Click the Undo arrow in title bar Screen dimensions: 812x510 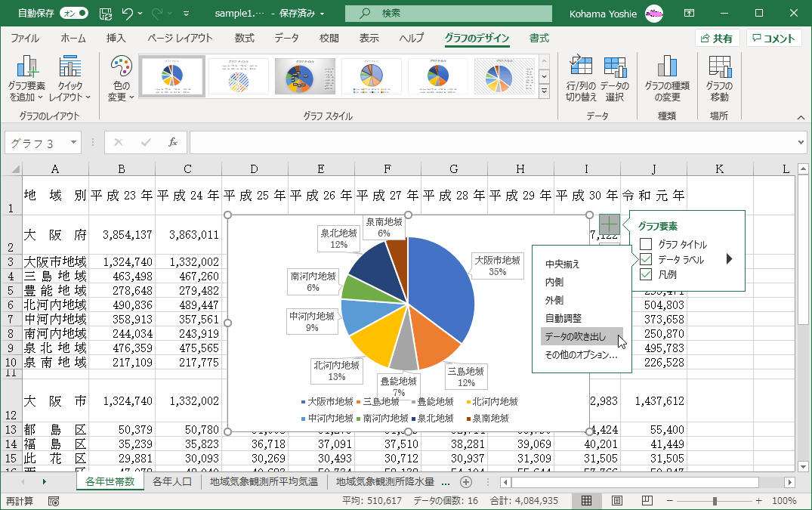(128, 14)
